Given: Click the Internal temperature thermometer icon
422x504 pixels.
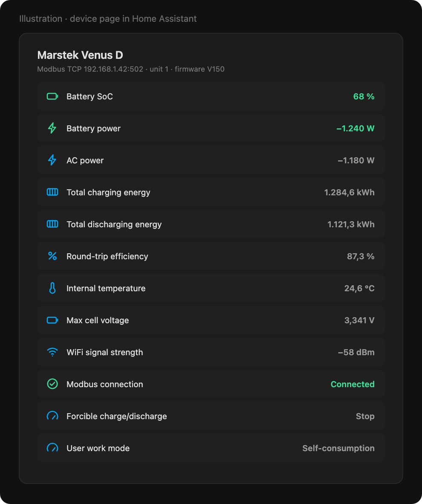Looking at the screenshot, I should coord(52,288).
